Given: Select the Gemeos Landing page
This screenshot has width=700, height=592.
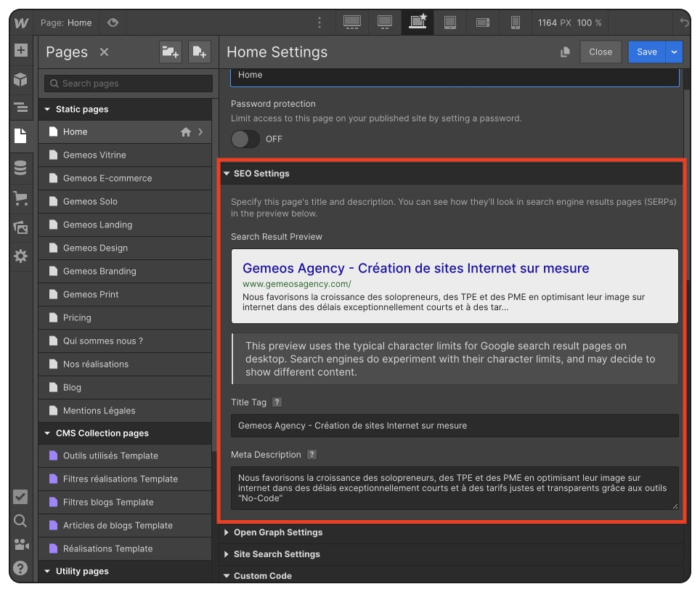Looking at the screenshot, I should (x=125, y=224).
